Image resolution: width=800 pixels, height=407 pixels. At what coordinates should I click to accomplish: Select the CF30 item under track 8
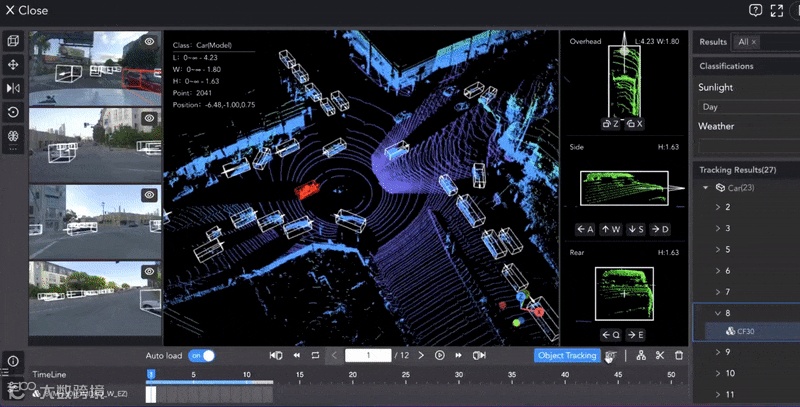[x=752, y=332]
